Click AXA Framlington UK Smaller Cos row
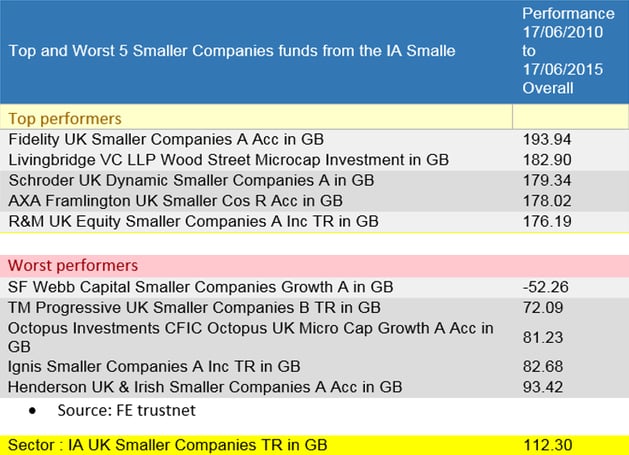 coord(314,201)
